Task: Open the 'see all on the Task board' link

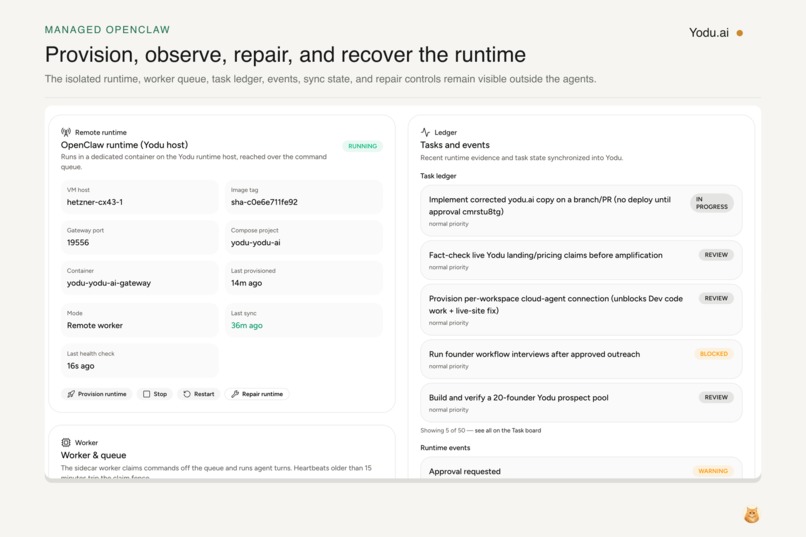Action: [508, 431]
